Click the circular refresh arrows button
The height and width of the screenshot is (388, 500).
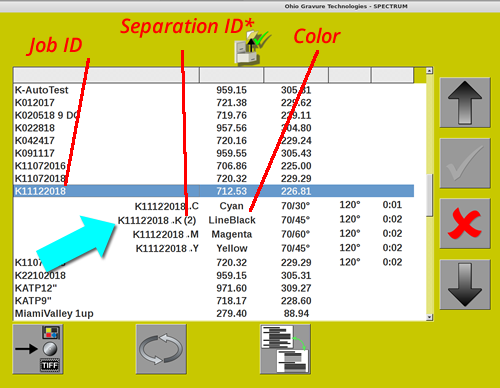(x=161, y=349)
